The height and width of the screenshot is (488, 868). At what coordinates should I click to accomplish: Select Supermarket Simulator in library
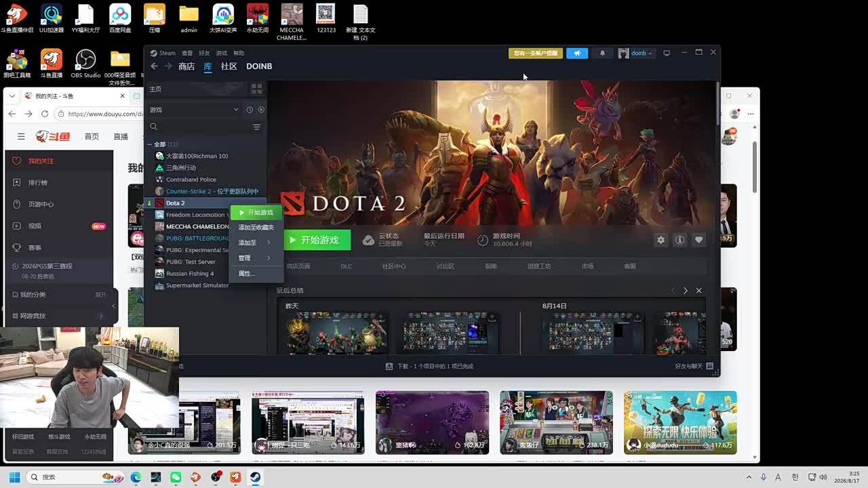(197, 285)
